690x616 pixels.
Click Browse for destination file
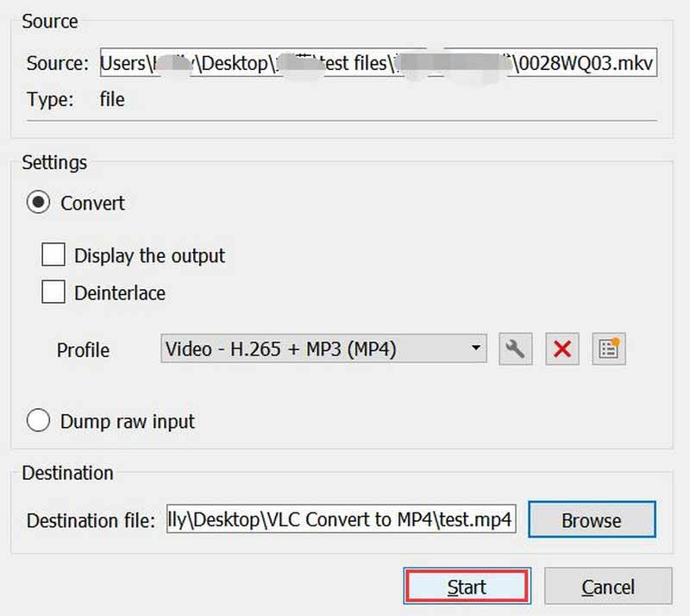[x=592, y=519]
